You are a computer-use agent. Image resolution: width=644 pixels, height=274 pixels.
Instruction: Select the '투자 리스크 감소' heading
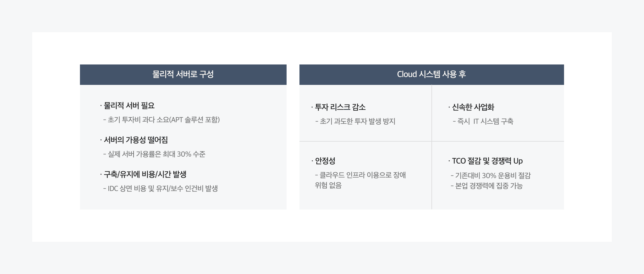click(340, 107)
